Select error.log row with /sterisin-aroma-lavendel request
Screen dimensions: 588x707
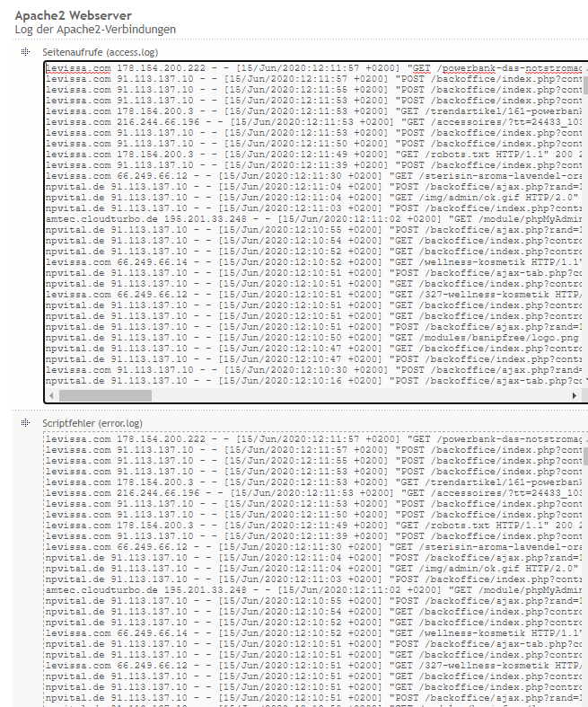tap(314, 547)
